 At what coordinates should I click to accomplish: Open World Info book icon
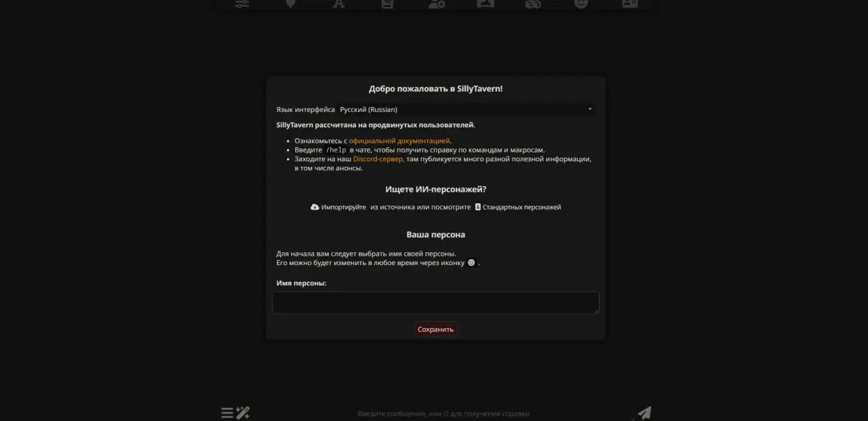tap(387, 3)
